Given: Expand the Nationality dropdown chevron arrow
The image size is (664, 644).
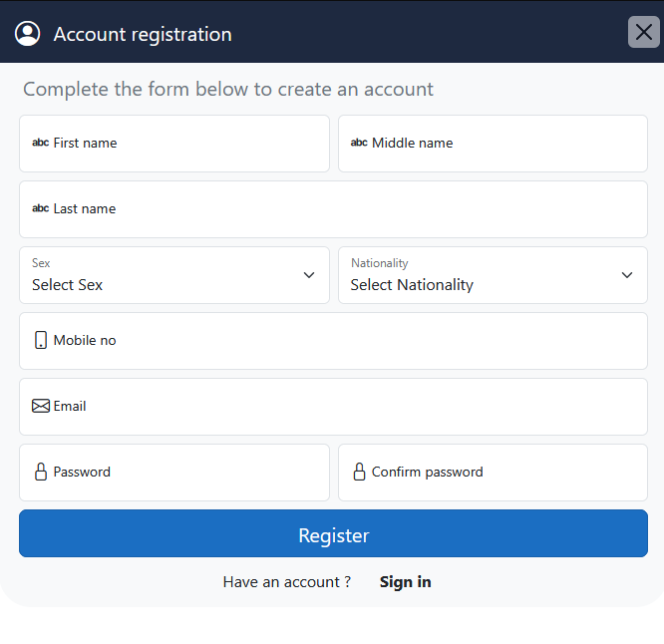Looking at the screenshot, I should tap(627, 275).
